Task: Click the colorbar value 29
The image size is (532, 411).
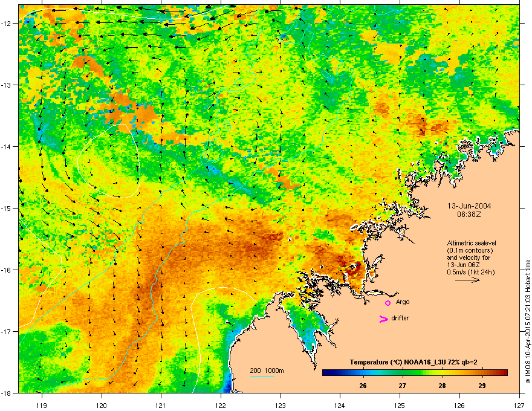Action: click(482, 386)
